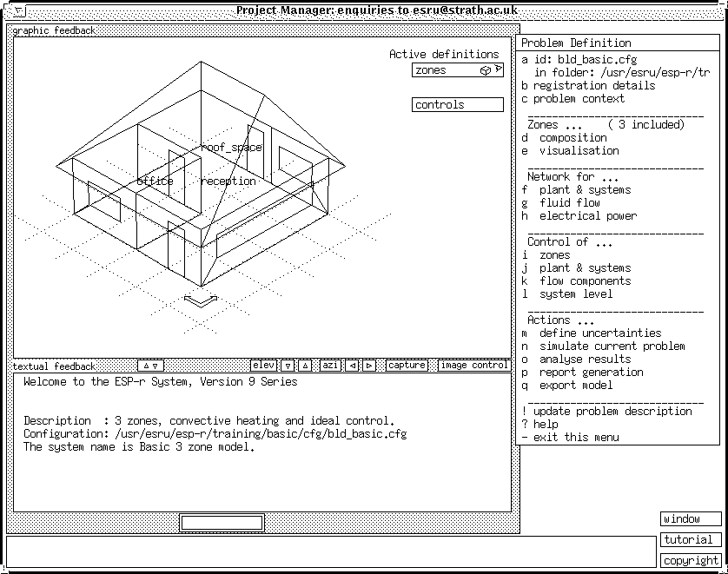Click the north direction arrow in the wireframe view
The image size is (728, 574).
click(201, 300)
